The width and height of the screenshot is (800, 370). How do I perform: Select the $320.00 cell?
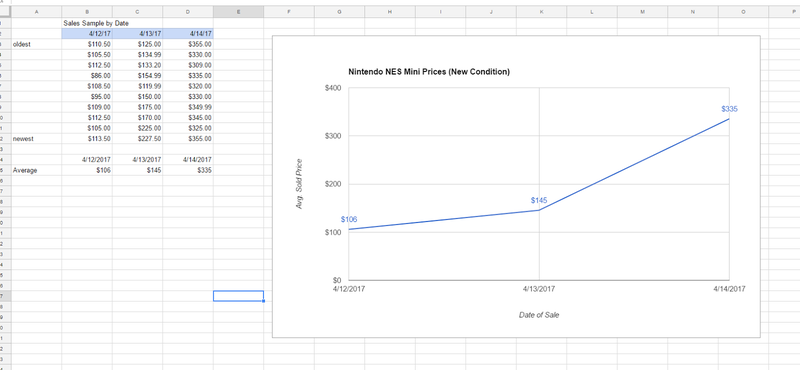click(x=188, y=86)
